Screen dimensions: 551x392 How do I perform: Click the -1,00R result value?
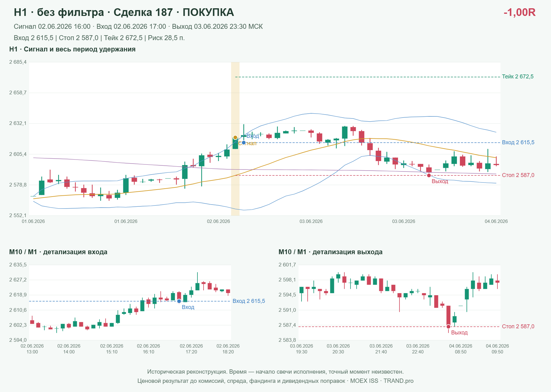tap(519, 12)
